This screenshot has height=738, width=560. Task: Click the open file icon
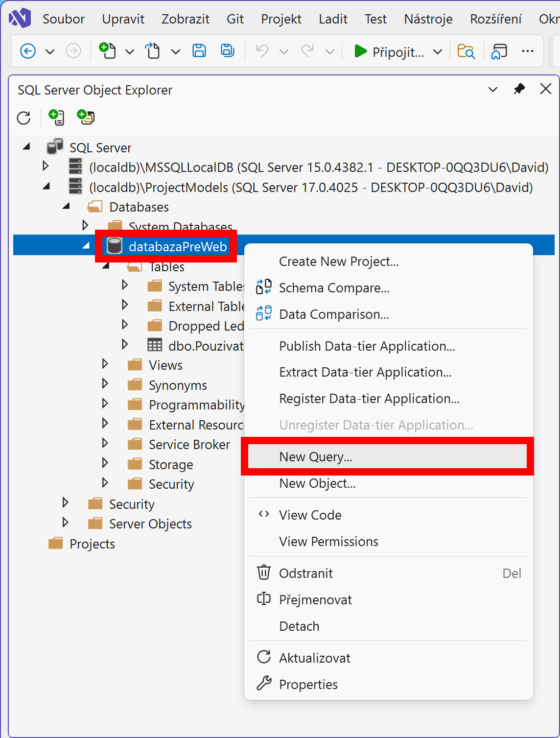[153, 50]
